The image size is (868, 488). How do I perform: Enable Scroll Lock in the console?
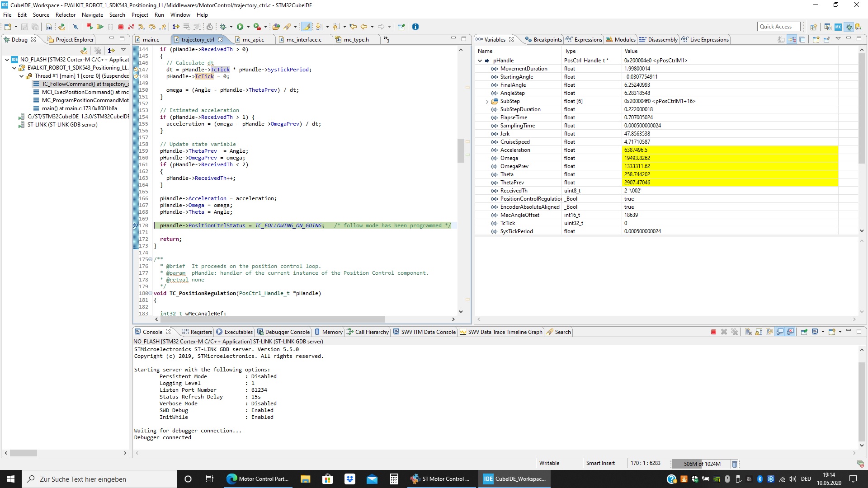coord(758,332)
